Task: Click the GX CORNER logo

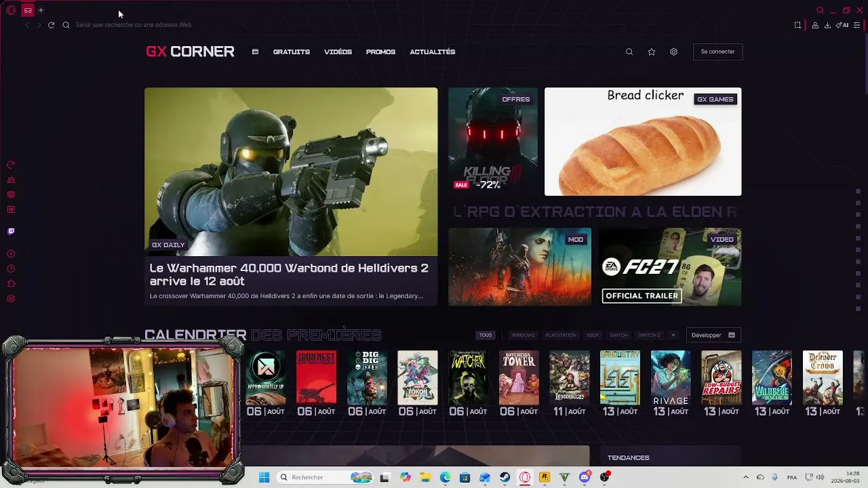Action: [190, 52]
